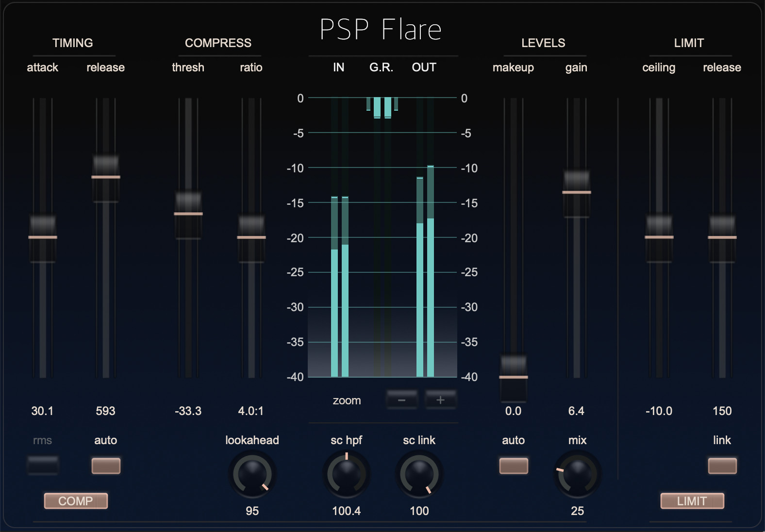The width and height of the screenshot is (765, 532).
Task: Click the attack slider handle
Action: [43, 237]
